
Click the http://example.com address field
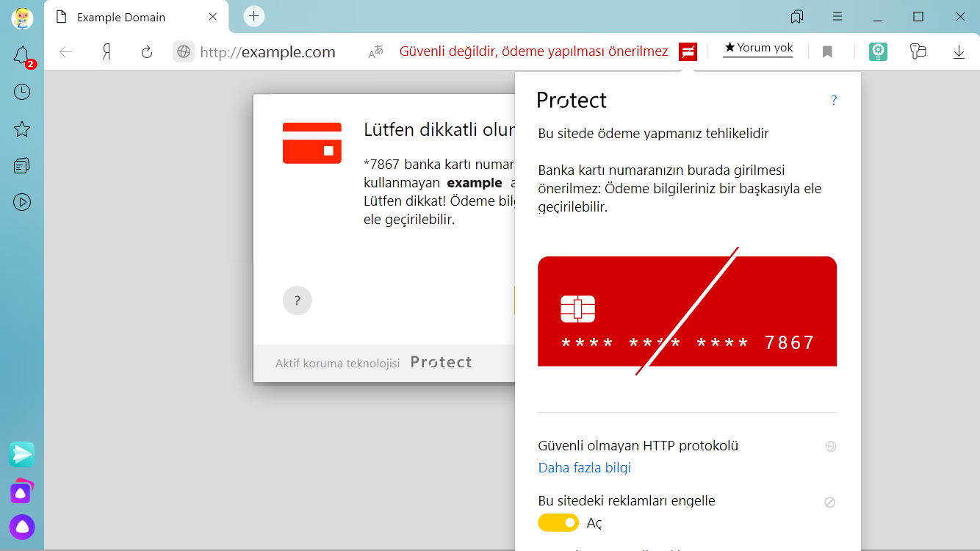(268, 52)
